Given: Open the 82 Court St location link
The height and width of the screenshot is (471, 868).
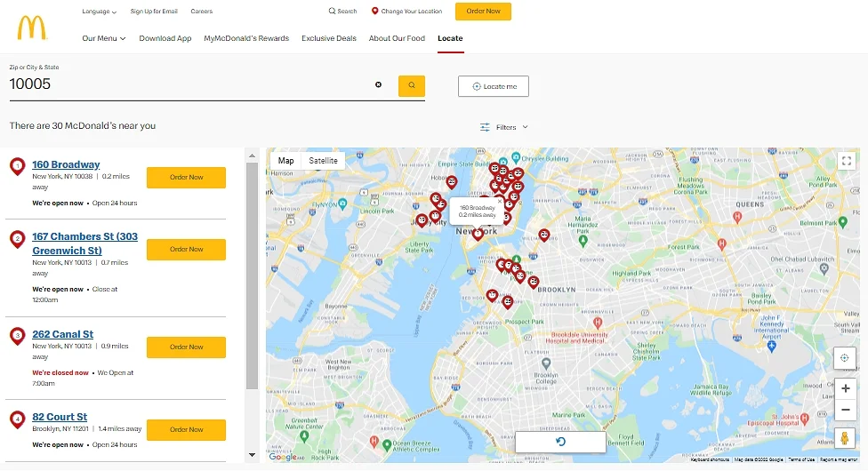Looking at the screenshot, I should pos(60,417).
